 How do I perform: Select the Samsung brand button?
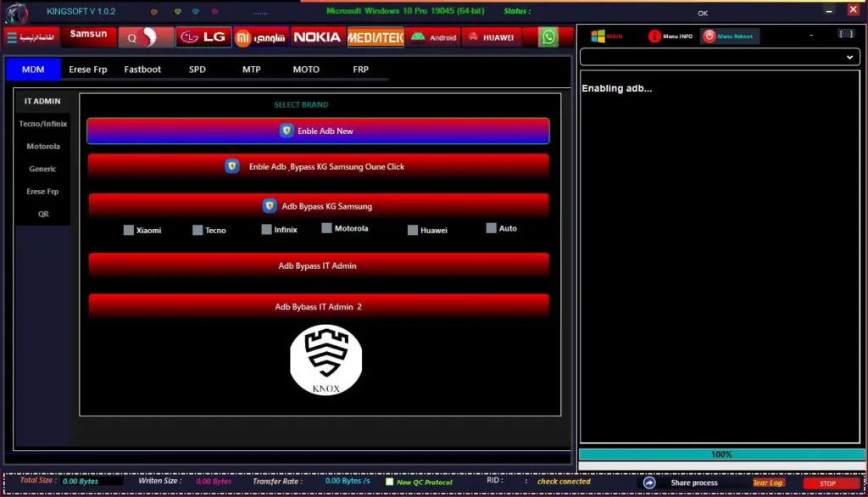pyautogui.click(x=88, y=36)
